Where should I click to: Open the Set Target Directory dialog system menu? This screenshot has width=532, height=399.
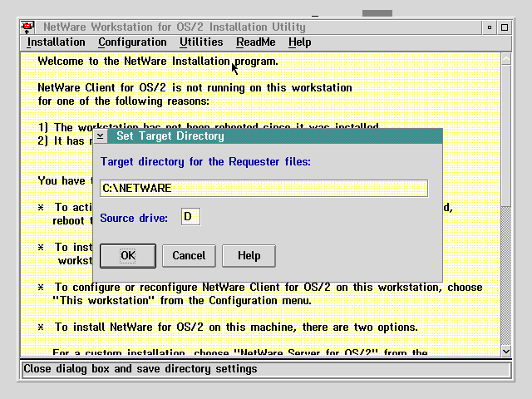tap(101, 136)
